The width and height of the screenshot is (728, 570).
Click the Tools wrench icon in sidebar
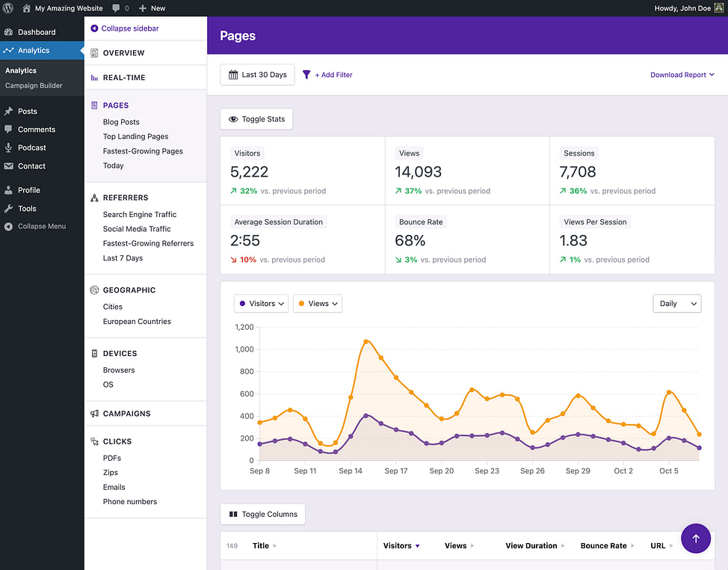tap(9, 209)
